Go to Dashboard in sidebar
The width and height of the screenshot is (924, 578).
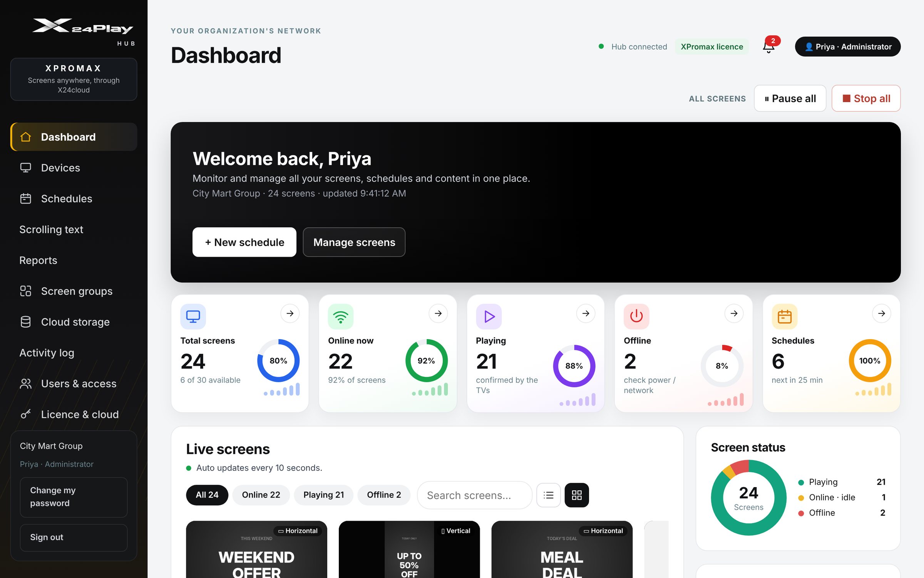pyautogui.click(x=74, y=137)
